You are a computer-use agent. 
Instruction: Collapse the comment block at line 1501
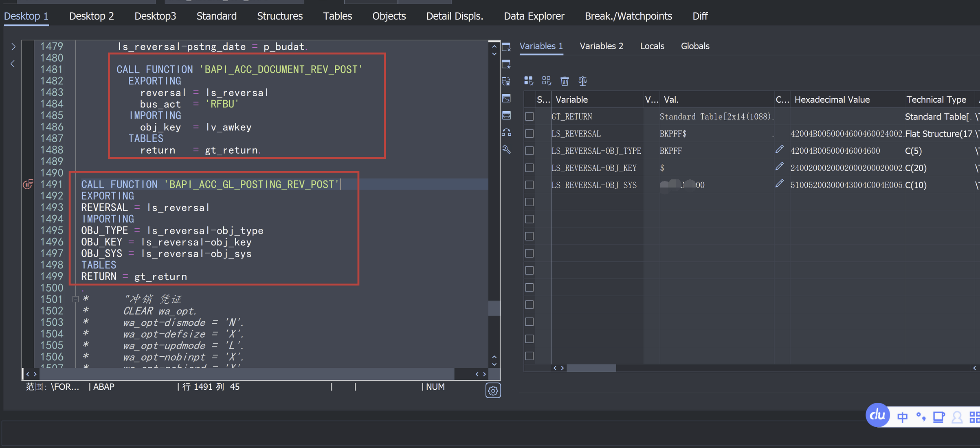click(x=75, y=299)
